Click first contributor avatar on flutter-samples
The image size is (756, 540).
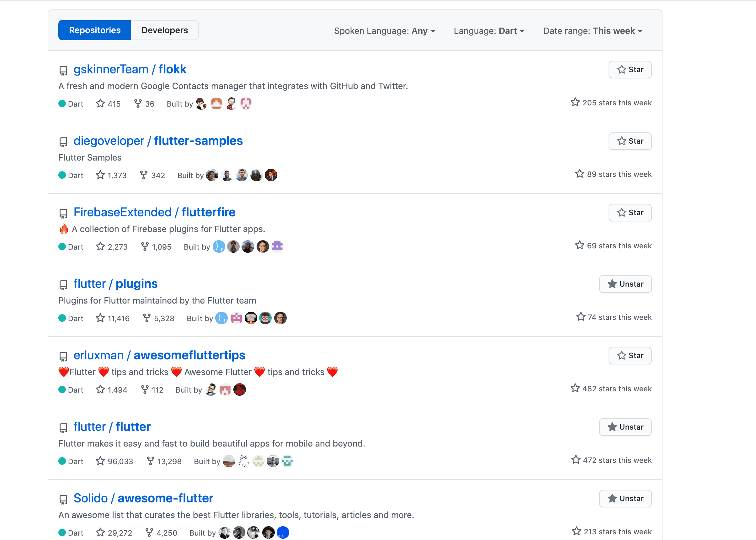point(212,175)
